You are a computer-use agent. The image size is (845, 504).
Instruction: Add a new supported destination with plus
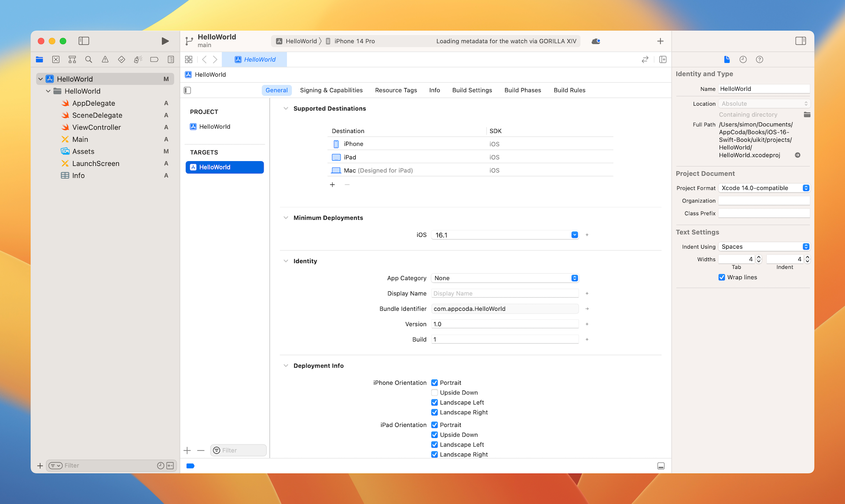(332, 184)
